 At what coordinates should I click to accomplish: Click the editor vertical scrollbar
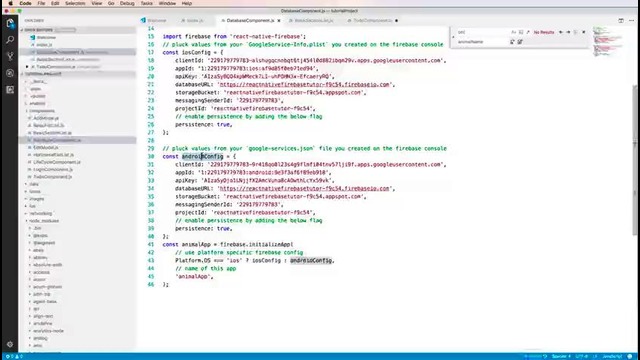click(634, 160)
